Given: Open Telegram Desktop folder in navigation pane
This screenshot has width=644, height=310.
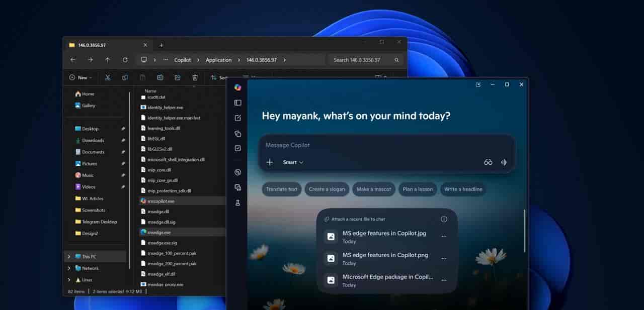Looking at the screenshot, I should click(x=99, y=222).
